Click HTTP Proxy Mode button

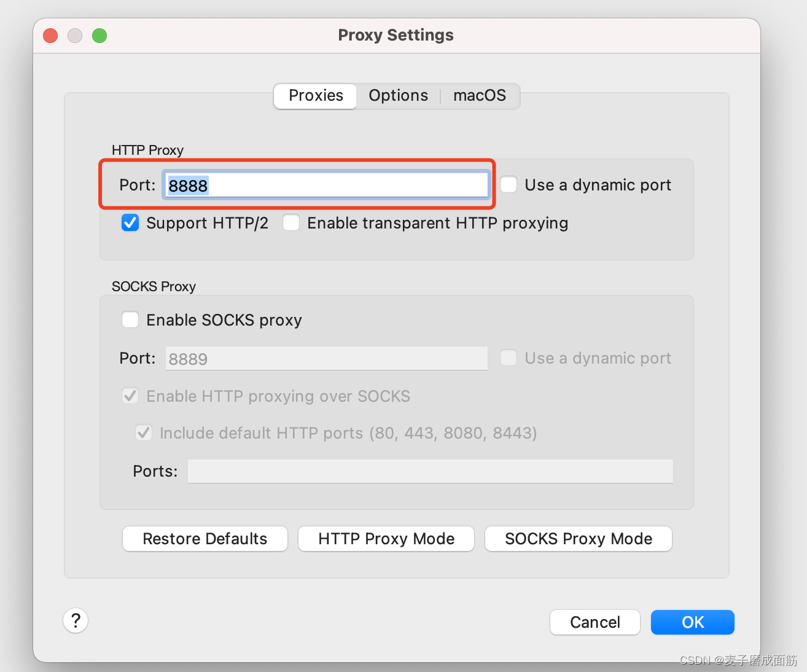tap(386, 539)
